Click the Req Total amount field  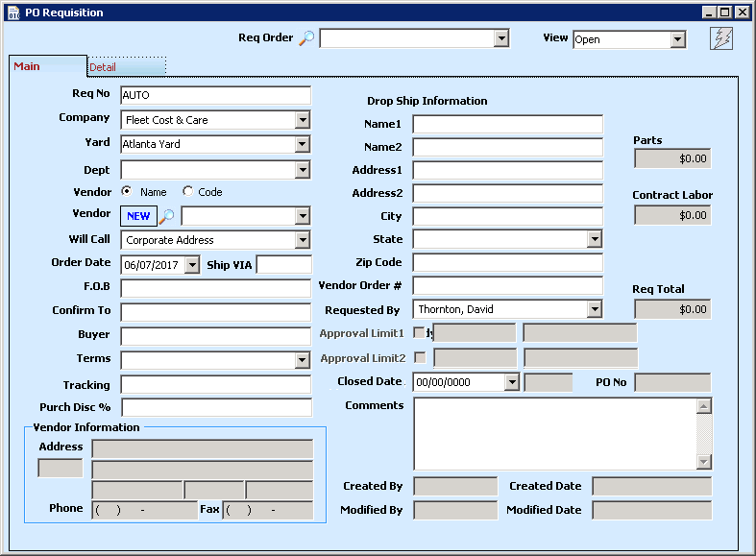click(672, 309)
